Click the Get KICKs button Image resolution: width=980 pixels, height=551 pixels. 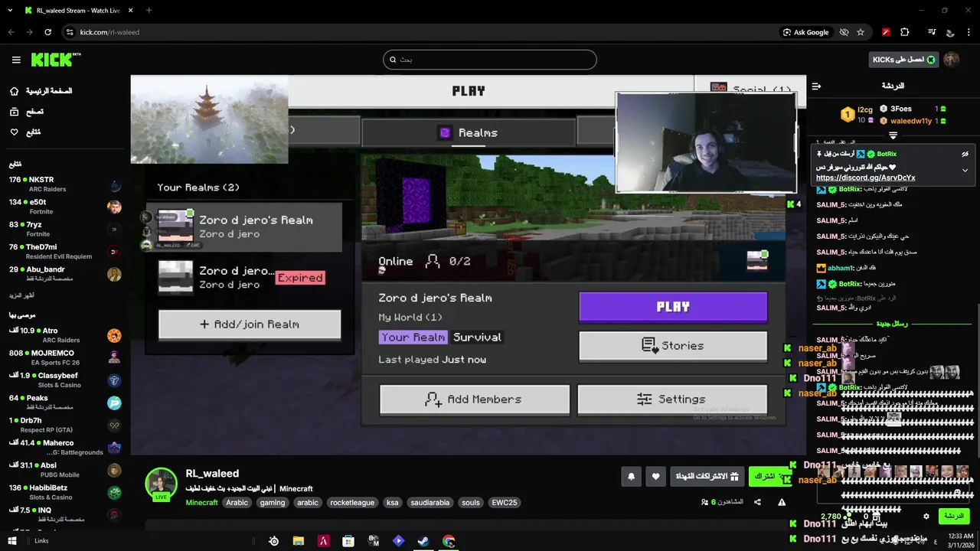[x=903, y=60]
